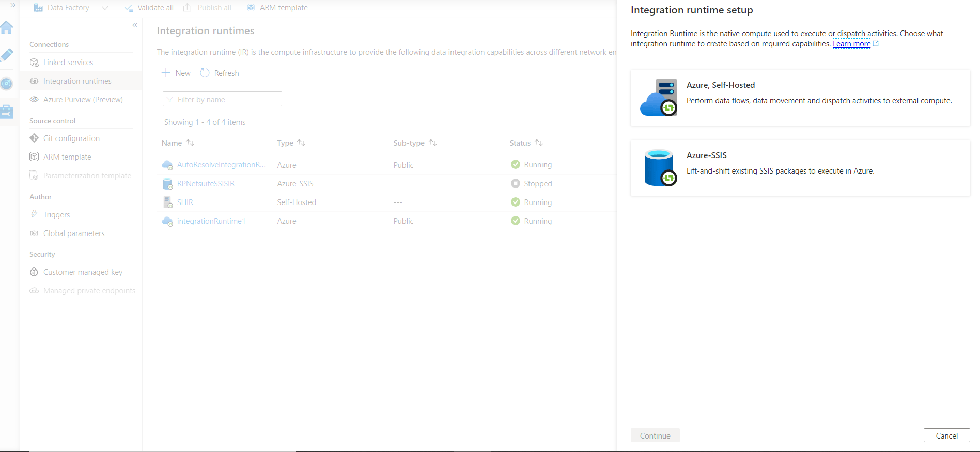
Task: Click the Learn more link
Action: tap(851, 44)
